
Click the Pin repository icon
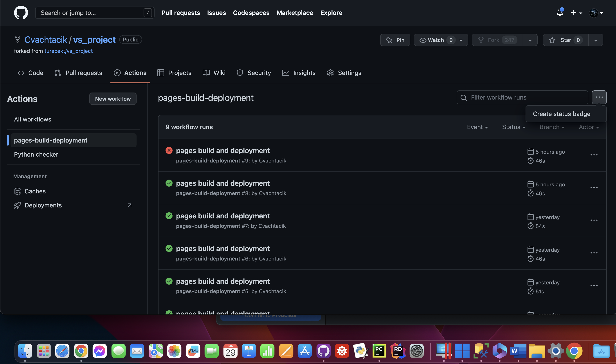coord(389,40)
